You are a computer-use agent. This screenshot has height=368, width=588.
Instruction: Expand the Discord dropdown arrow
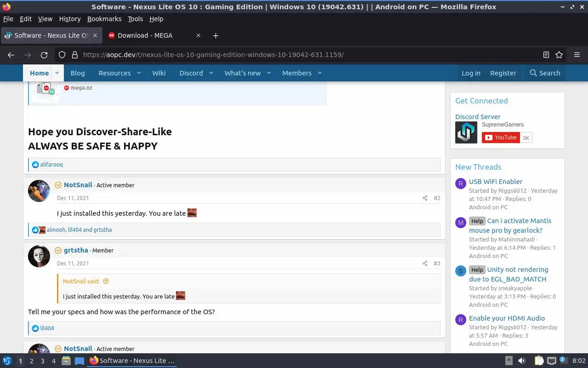coord(211,73)
